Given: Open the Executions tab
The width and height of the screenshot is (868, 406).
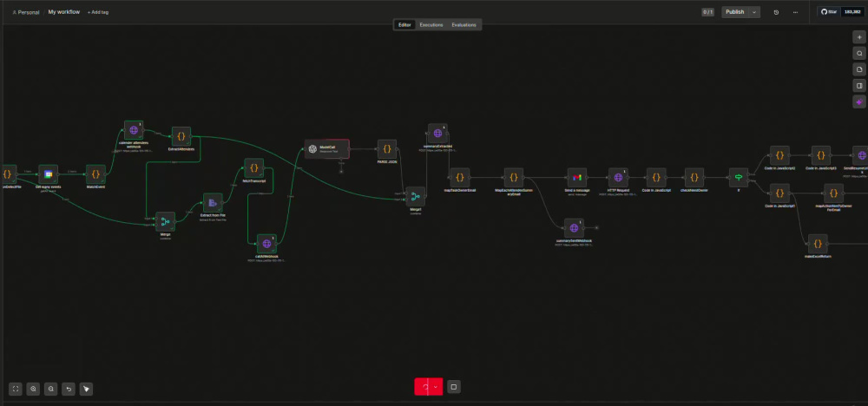Looking at the screenshot, I should click(x=431, y=25).
